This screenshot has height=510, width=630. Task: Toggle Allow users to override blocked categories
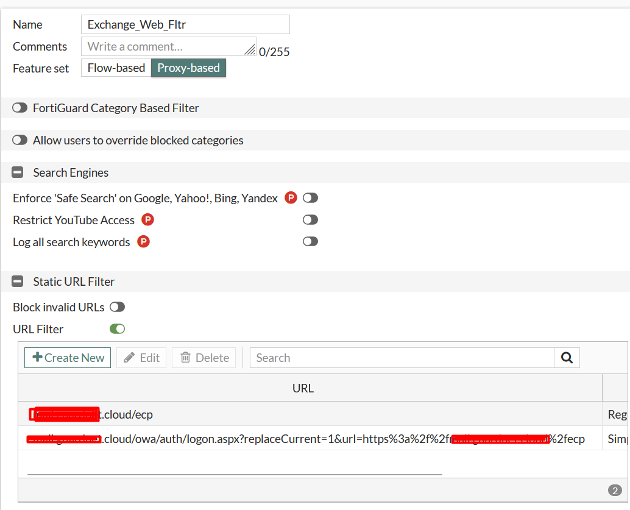[x=19, y=140]
